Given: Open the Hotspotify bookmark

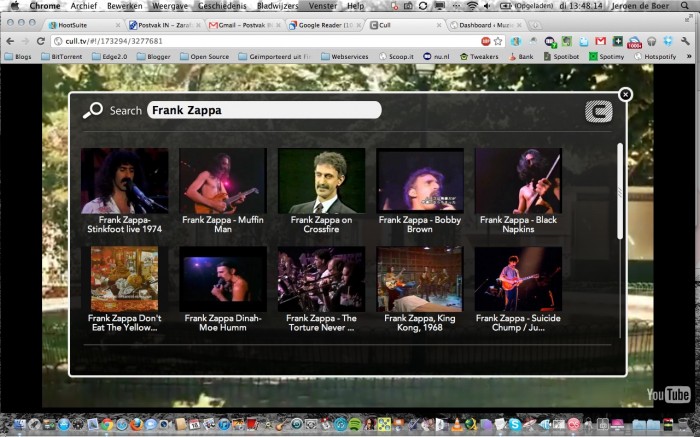Looking at the screenshot, I should (655, 57).
